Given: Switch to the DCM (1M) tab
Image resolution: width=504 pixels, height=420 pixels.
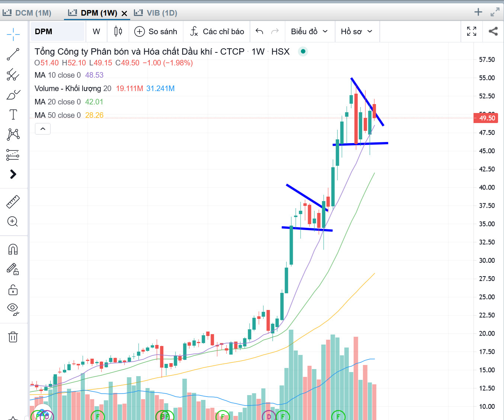Looking at the screenshot, I should [x=27, y=13].
